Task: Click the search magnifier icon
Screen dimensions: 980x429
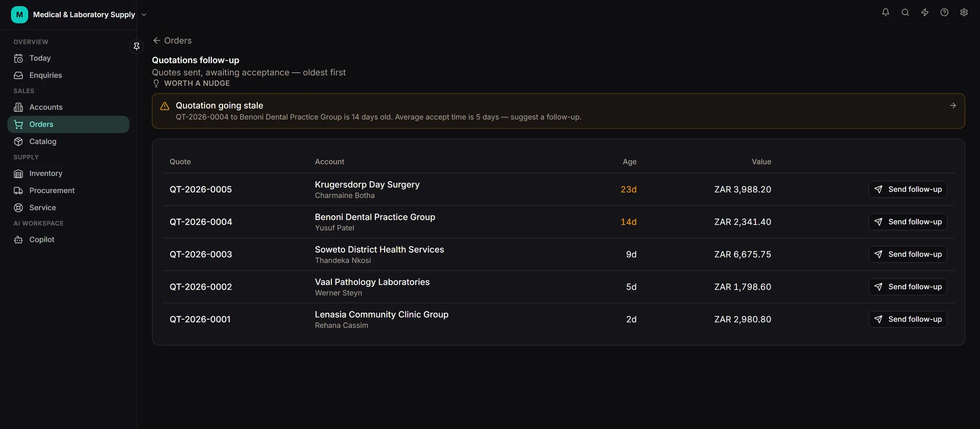Action: pyautogui.click(x=905, y=12)
